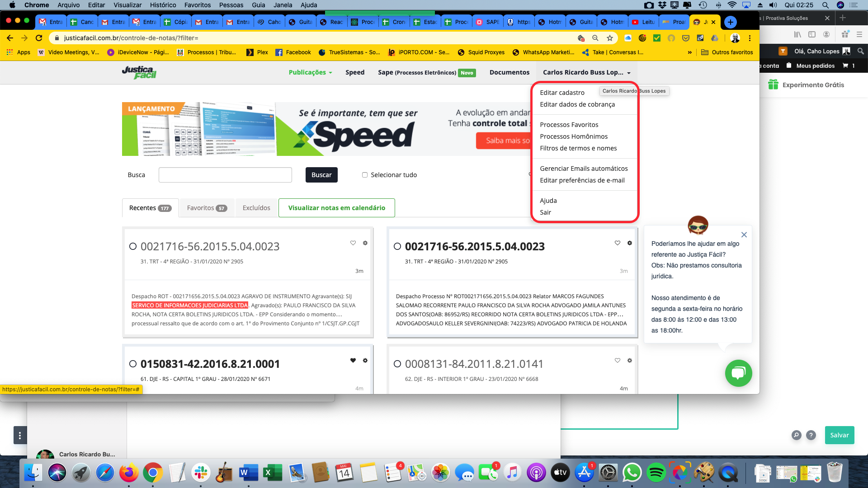Reload the page with the refresh icon
Viewport: 868px width, 488px height.
(39, 38)
